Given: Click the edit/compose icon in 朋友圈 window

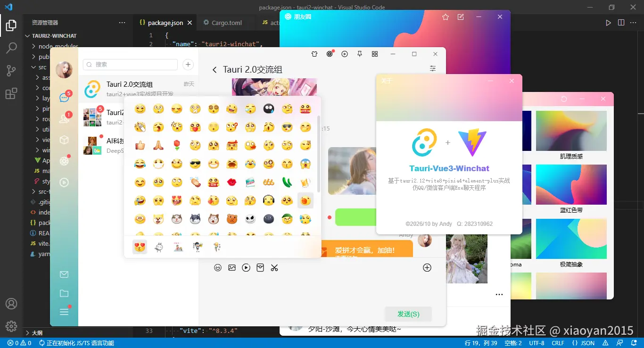Looking at the screenshot, I should 461,17.
